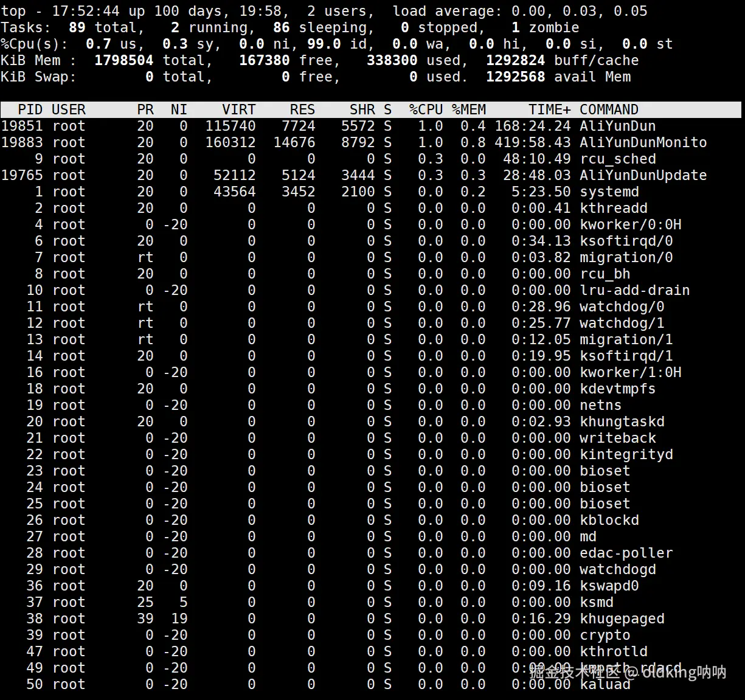The height and width of the screenshot is (700, 745).
Task: Click the '1 zombie' task count
Action: (x=545, y=27)
